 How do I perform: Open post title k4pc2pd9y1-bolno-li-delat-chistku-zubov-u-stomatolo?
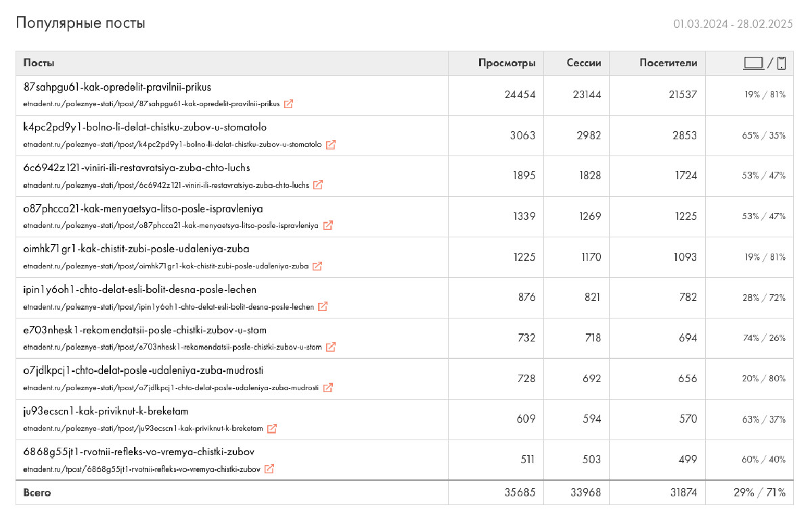click(x=145, y=128)
